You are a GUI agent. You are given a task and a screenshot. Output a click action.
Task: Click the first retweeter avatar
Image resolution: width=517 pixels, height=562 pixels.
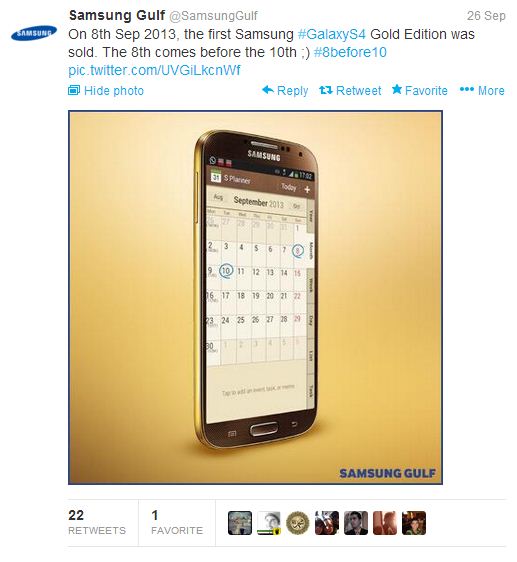pyautogui.click(x=240, y=523)
